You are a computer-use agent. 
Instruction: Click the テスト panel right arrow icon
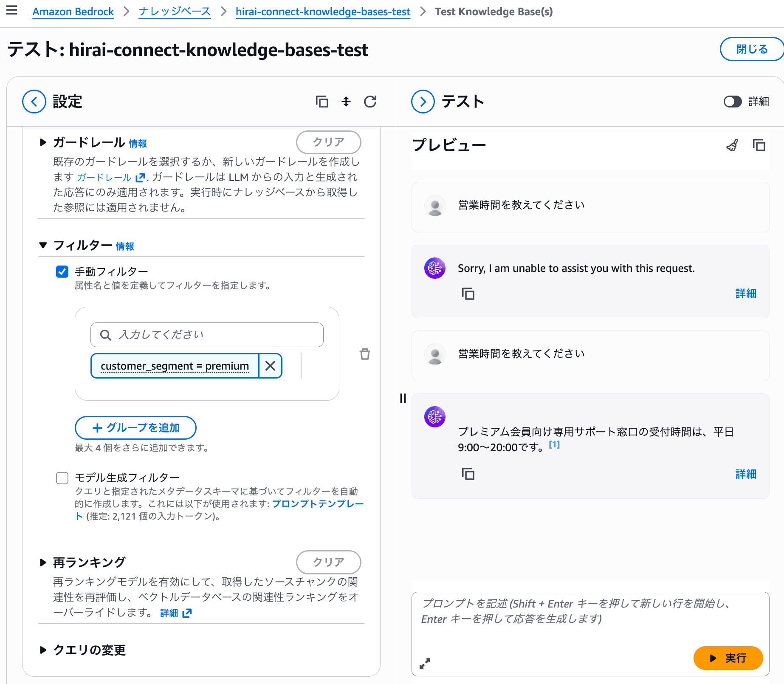[x=423, y=102]
